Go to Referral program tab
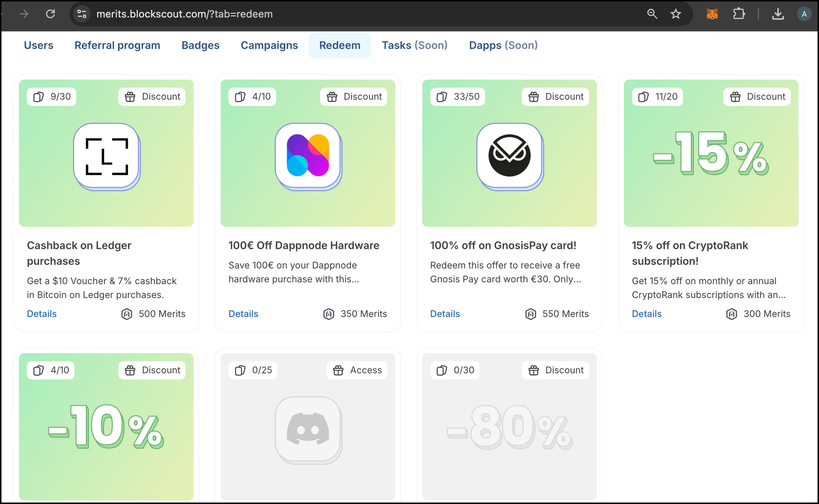This screenshot has width=819, height=504. [117, 45]
